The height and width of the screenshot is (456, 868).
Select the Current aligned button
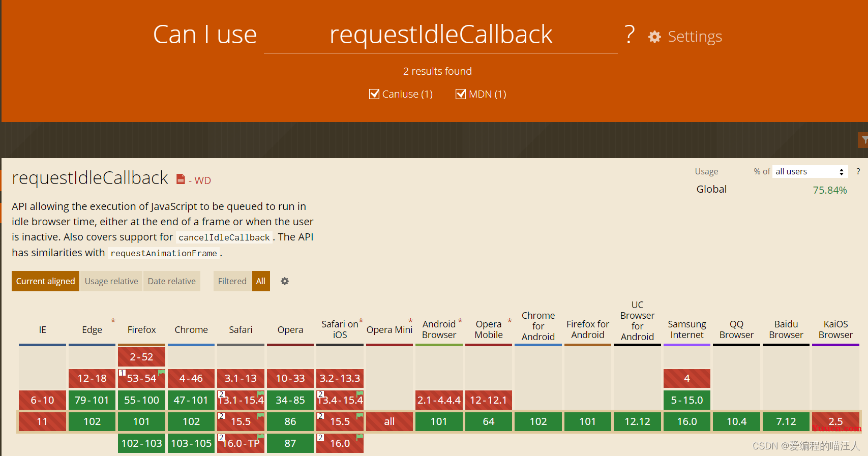(45, 281)
